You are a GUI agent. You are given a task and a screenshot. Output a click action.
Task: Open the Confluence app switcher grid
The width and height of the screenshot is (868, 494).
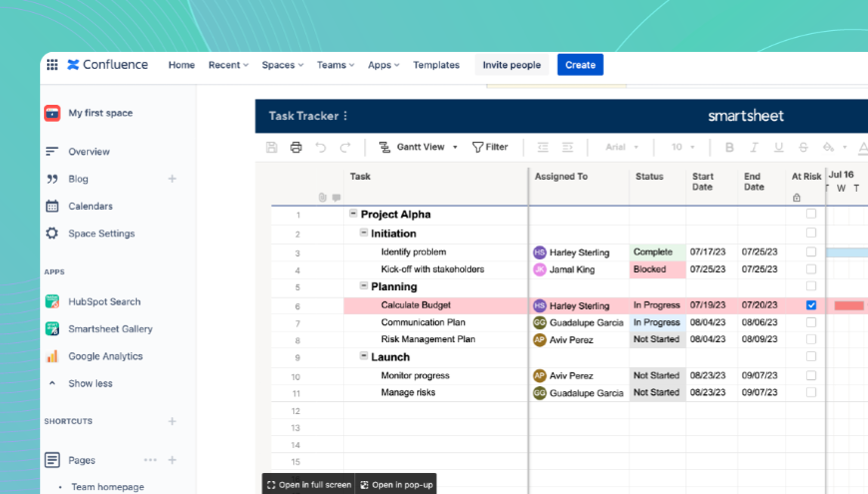(x=52, y=65)
